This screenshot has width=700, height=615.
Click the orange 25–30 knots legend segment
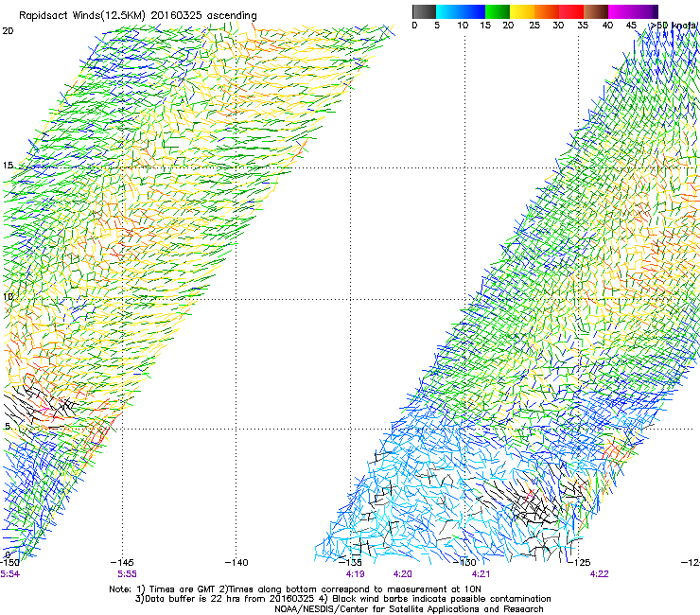[547, 11]
